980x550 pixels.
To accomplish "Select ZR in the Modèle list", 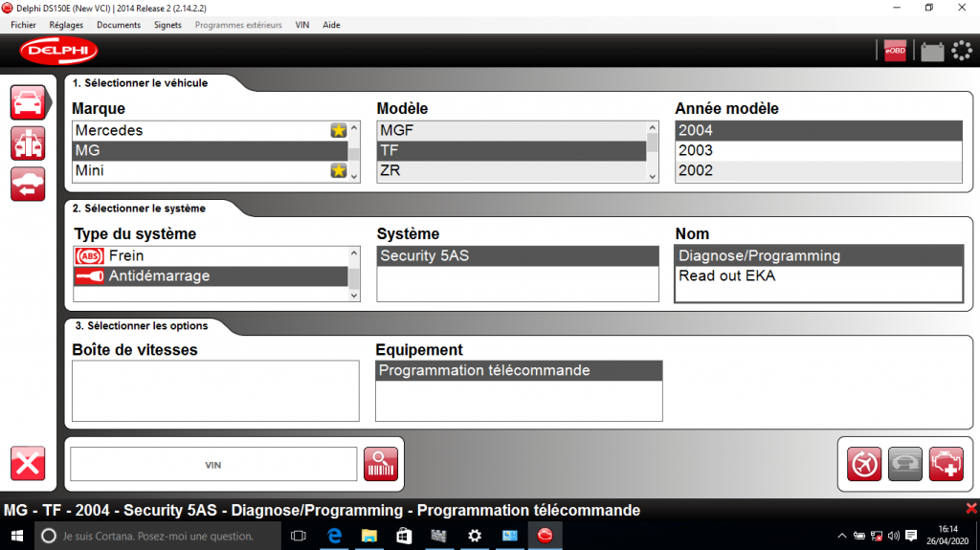I will click(512, 170).
